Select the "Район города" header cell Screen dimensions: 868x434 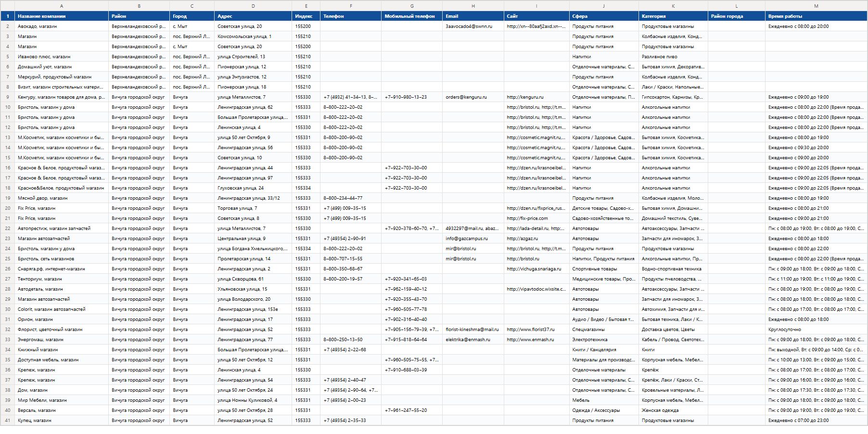[x=736, y=16]
